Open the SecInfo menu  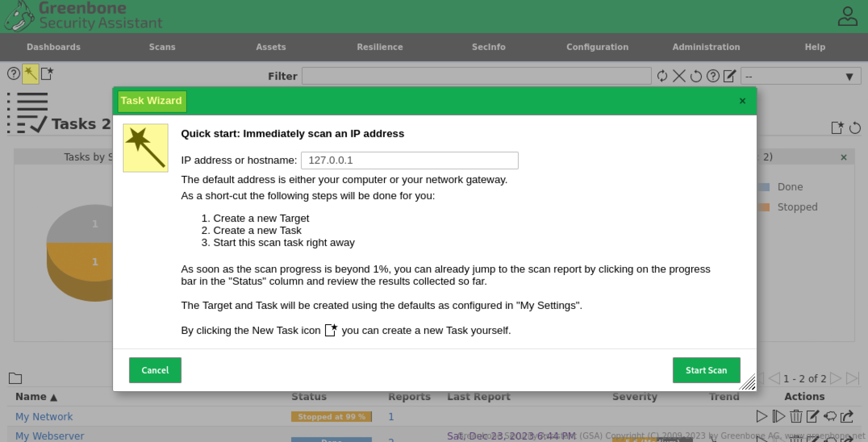(488, 47)
